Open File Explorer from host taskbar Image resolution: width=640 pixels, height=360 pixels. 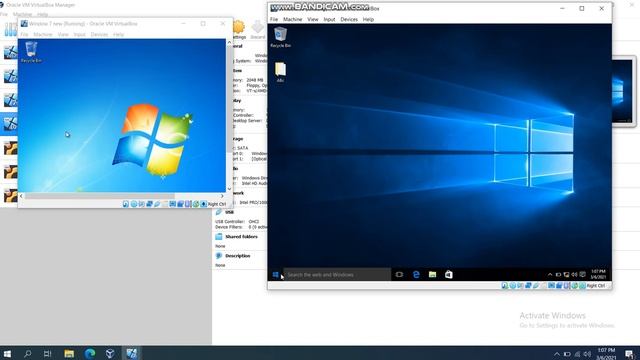coord(69,353)
